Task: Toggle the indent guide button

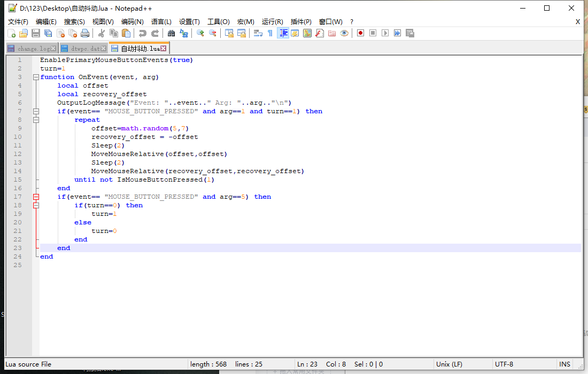Action: tap(283, 33)
